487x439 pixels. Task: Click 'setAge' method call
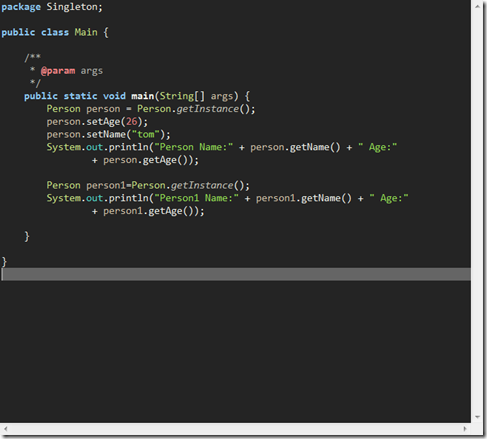(x=103, y=122)
